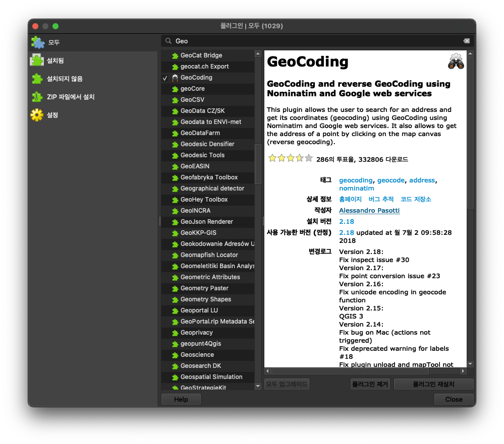
Task: Click the 플러그인 제거 uninstall button
Action: click(370, 385)
